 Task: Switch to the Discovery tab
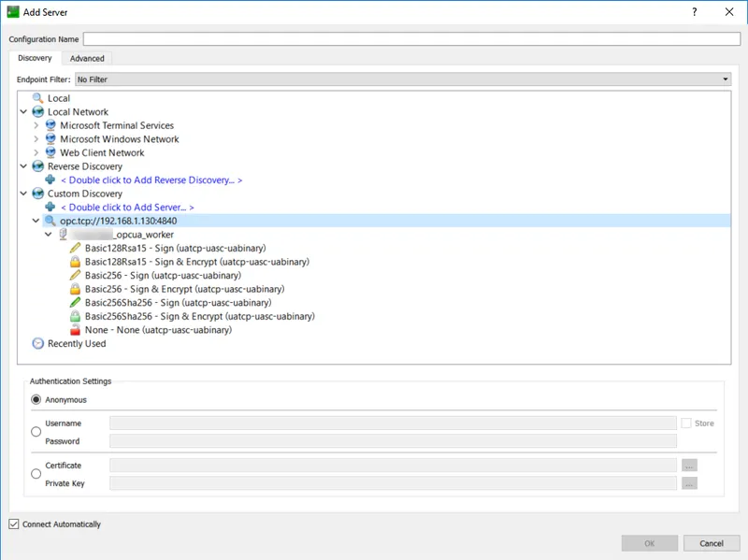coord(35,58)
